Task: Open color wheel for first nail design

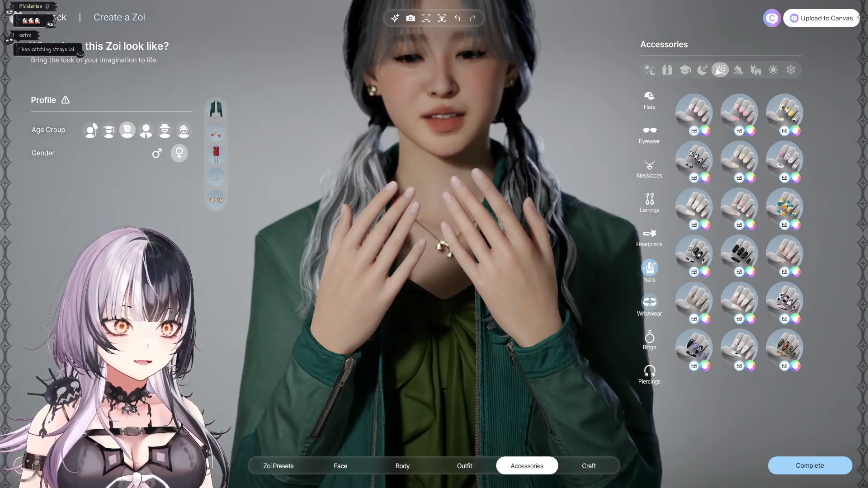Action: pyautogui.click(x=705, y=131)
